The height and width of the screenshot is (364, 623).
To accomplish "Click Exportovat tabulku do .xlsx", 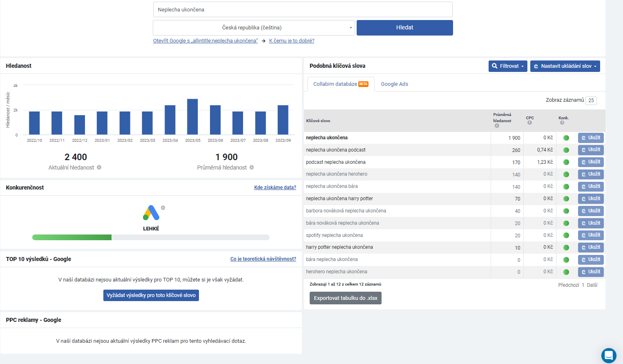I will click(x=346, y=298).
